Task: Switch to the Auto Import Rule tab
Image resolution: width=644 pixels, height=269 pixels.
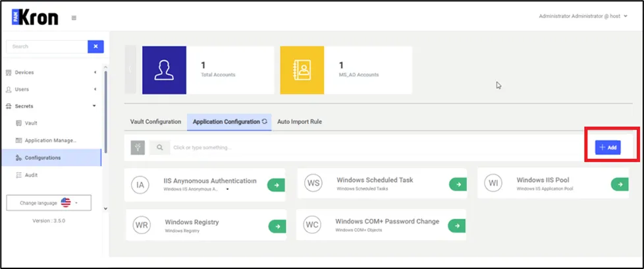Action: (x=299, y=122)
